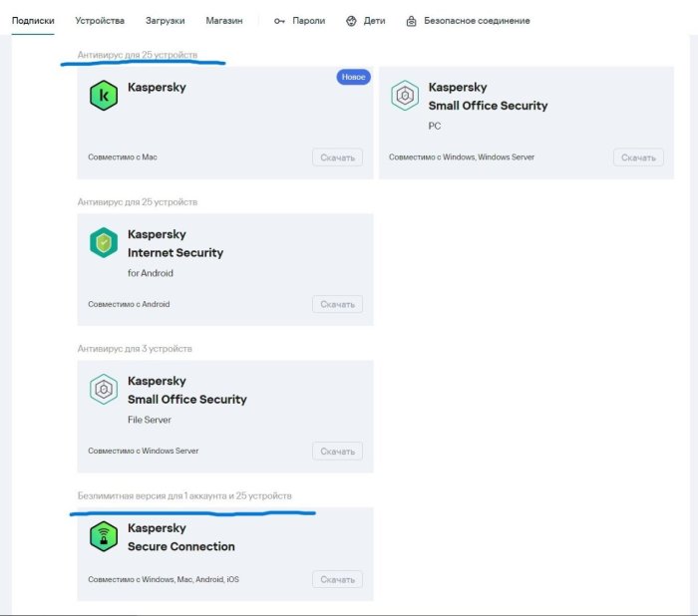Click the green Kaspersky hexagon logo icon

pos(104,96)
